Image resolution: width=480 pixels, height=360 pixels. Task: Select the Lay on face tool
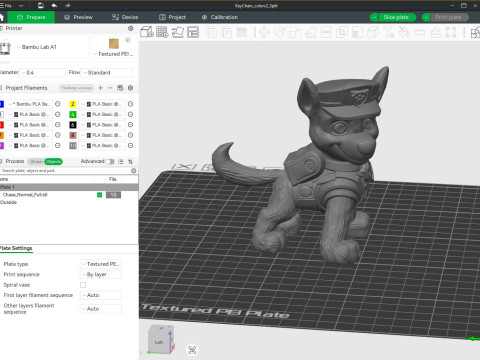[x=311, y=32]
